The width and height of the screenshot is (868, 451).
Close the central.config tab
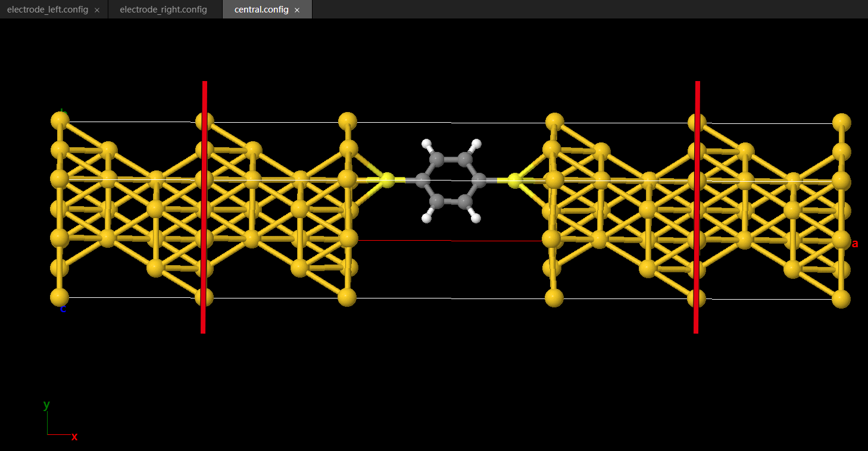297,10
